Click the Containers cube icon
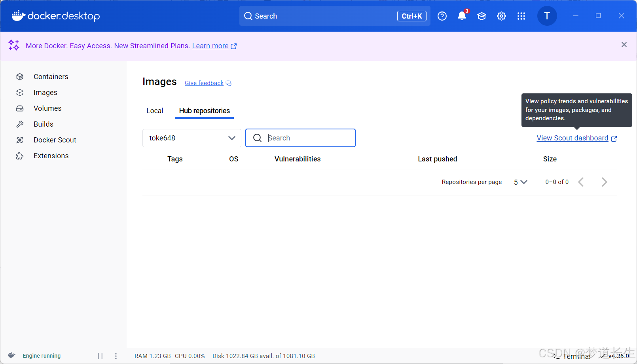The image size is (637, 364). pyautogui.click(x=20, y=77)
